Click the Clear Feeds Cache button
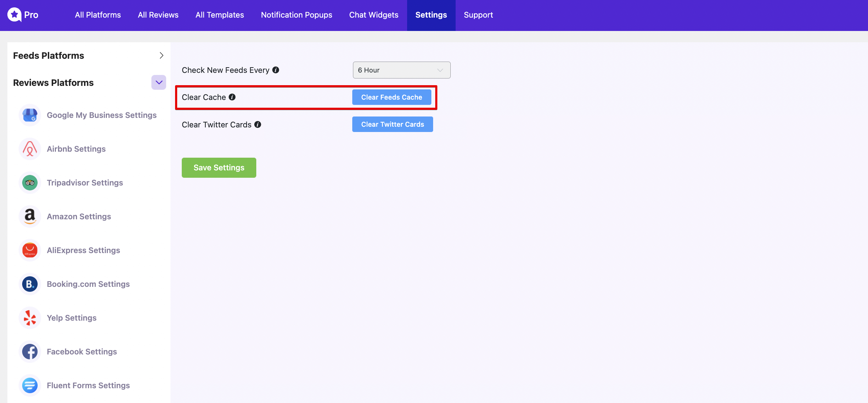Viewport: 868px width, 403px height. tap(391, 97)
